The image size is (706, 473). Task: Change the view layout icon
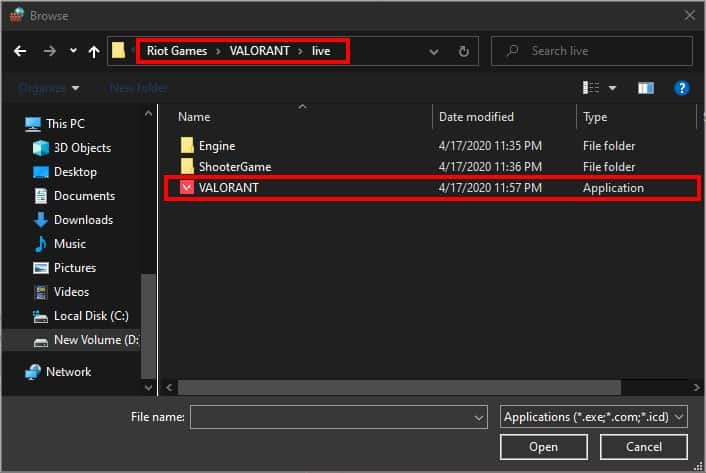[591, 88]
